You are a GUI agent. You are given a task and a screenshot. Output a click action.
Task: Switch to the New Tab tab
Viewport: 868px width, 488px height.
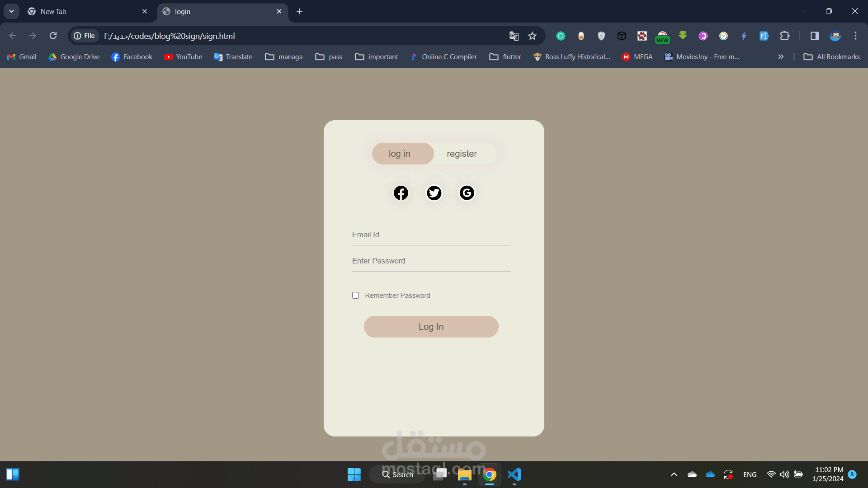coord(86,12)
